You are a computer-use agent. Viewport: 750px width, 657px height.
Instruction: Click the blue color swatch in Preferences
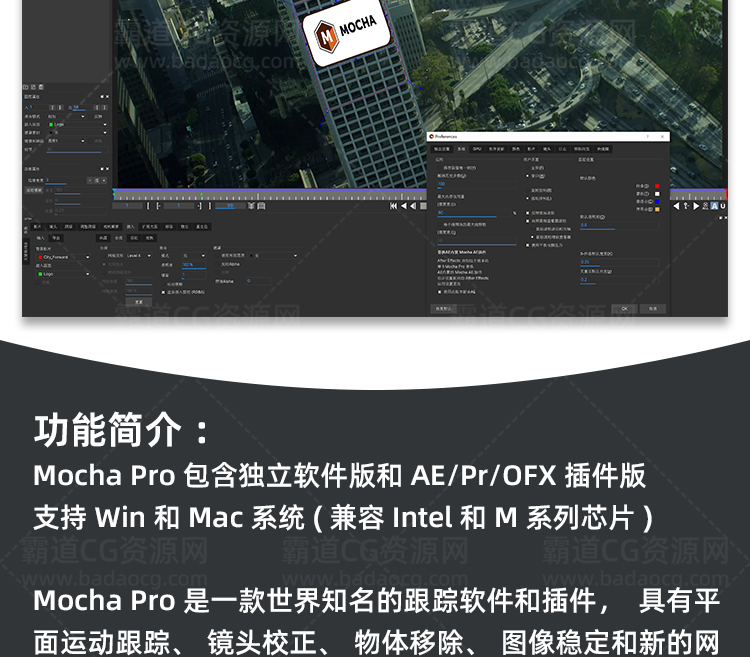(657, 201)
